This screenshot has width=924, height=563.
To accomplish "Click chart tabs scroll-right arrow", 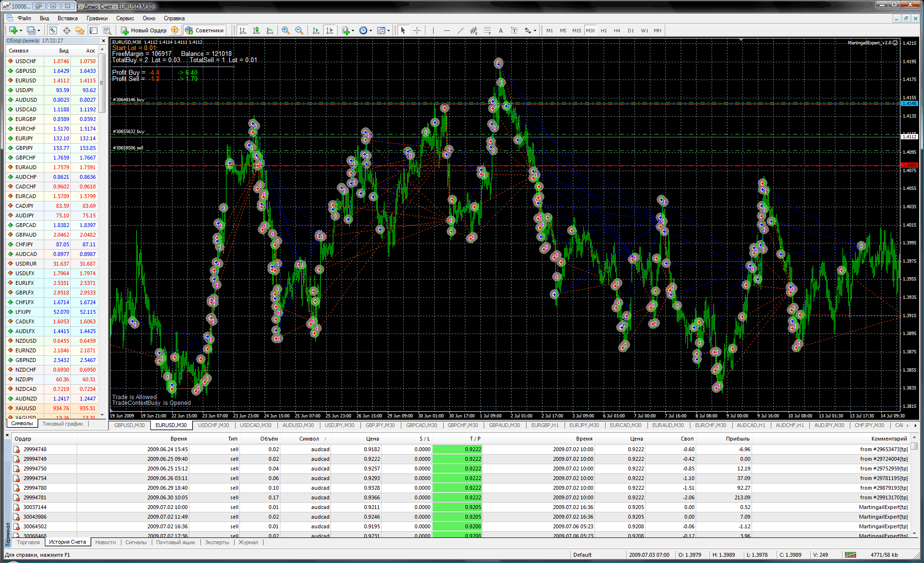I will [915, 425].
